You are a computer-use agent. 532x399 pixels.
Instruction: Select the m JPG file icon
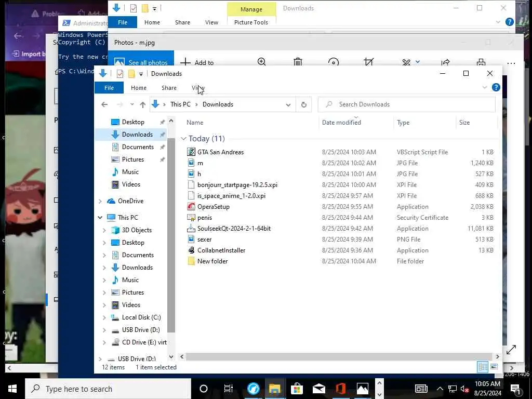tap(191, 163)
